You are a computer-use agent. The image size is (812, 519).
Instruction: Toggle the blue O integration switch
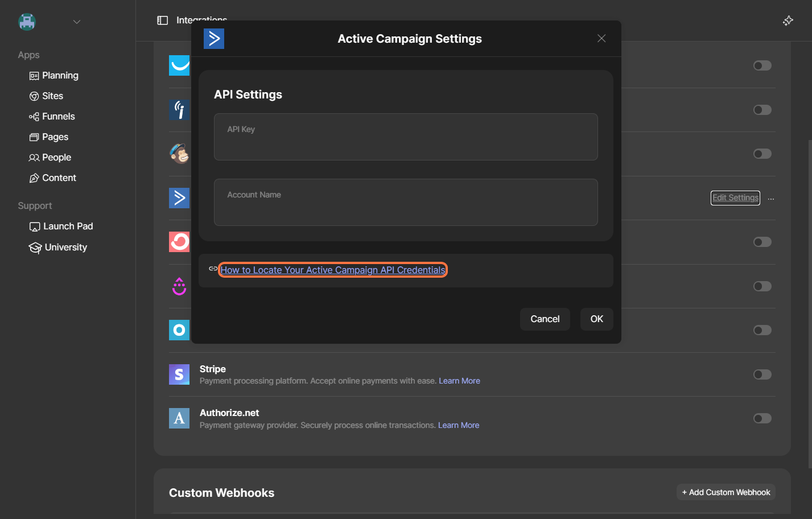762,330
